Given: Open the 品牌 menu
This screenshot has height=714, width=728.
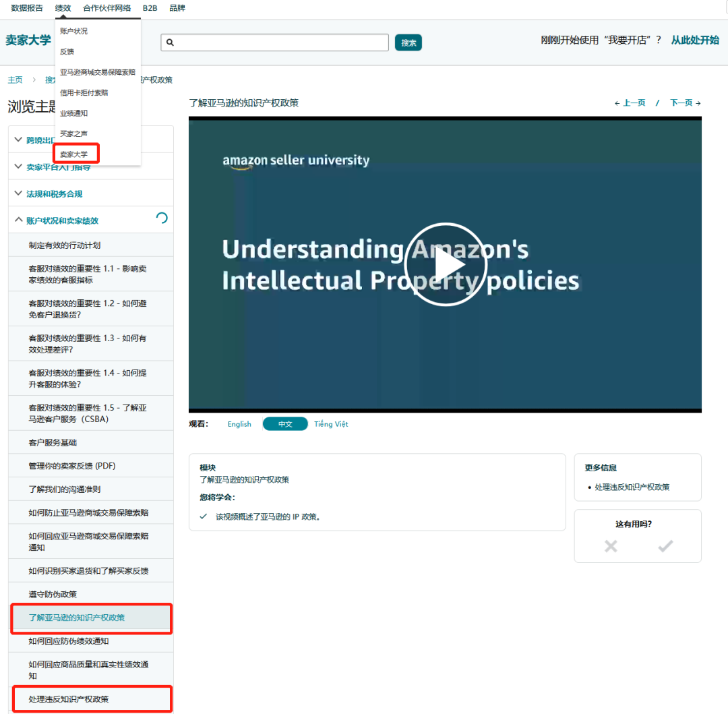Looking at the screenshot, I should pyautogui.click(x=177, y=8).
